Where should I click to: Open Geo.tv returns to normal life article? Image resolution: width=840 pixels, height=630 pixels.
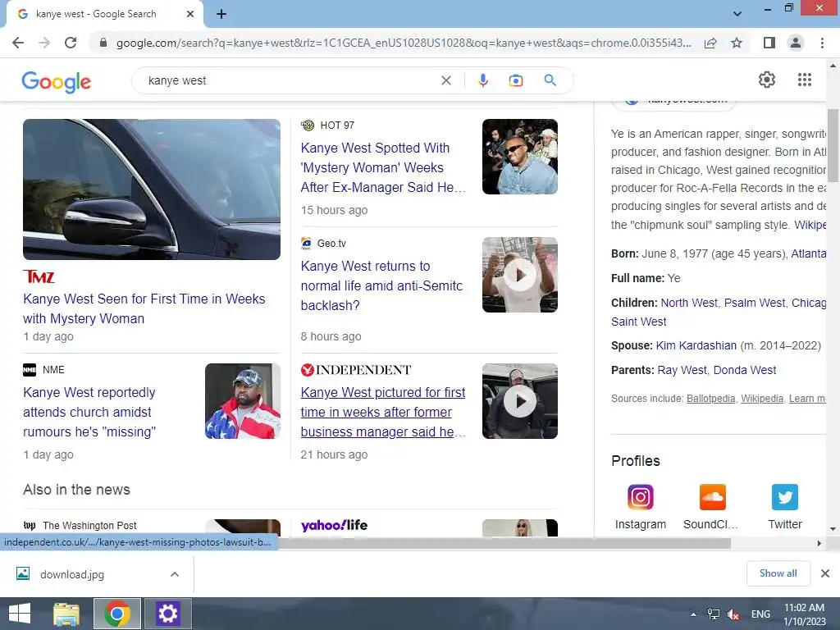381,285
